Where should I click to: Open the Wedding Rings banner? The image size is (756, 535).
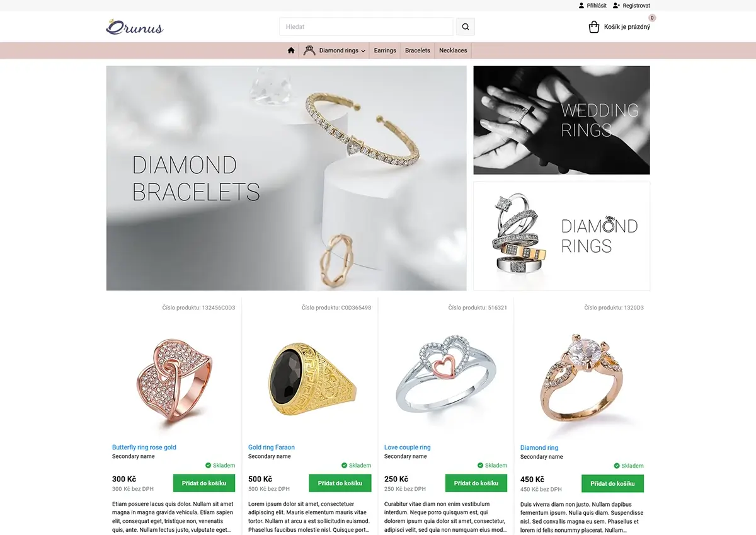point(561,120)
